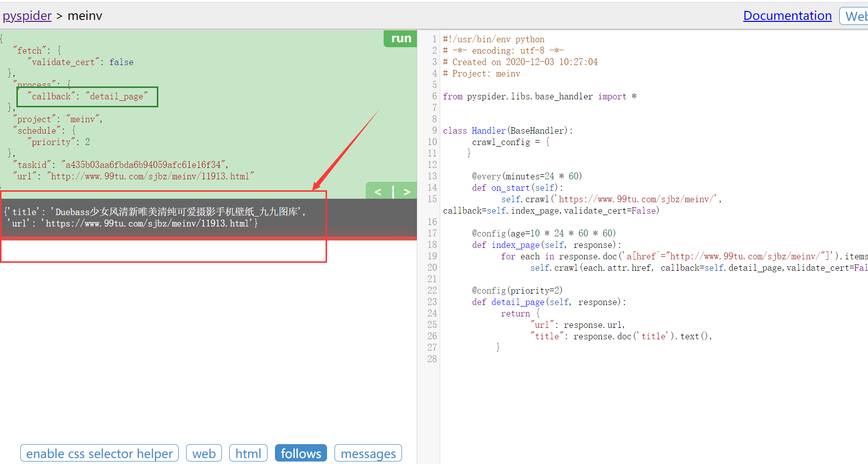Screen dimensions: 868x464
Task: Click the def on_start line
Action: [x=518, y=188]
